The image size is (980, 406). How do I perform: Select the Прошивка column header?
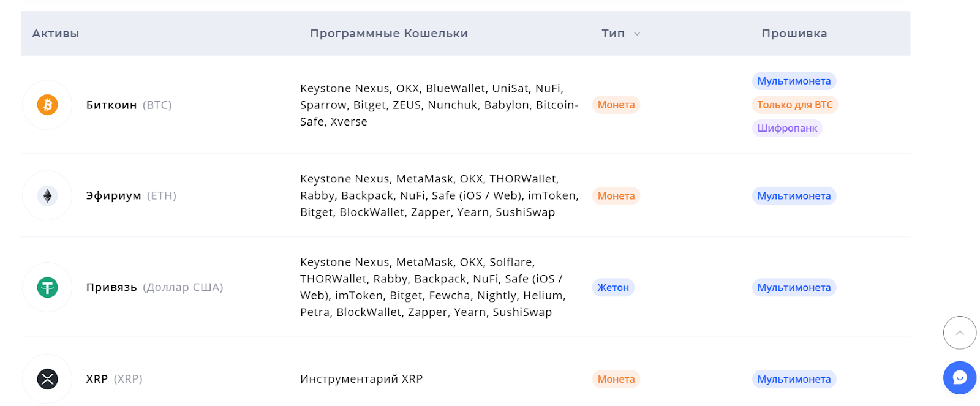(x=794, y=34)
